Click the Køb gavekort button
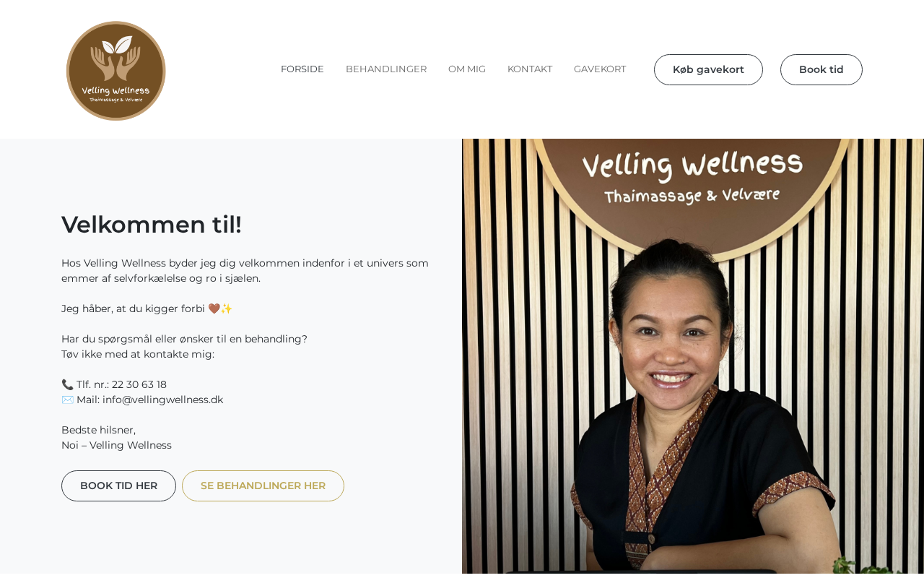 [708, 69]
